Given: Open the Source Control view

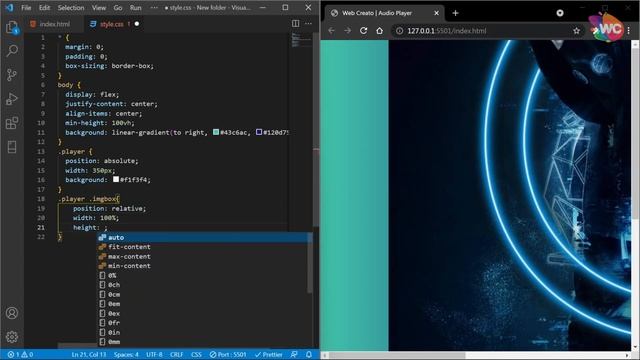Looking at the screenshot, I should pyautogui.click(x=12, y=75).
